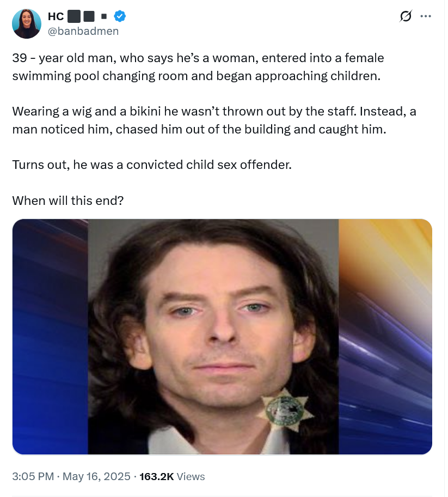
Task: Click the large black square emoji in name
Action: coord(74,16)
